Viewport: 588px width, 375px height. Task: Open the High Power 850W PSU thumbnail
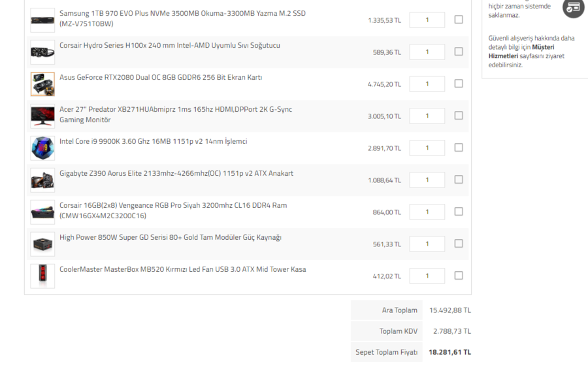pos(42,244)
